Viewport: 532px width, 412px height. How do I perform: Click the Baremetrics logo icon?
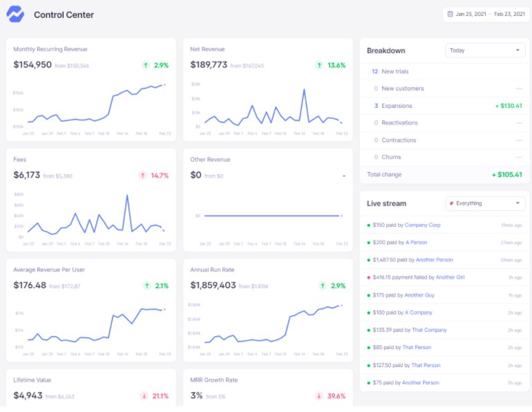click(15, 14)
